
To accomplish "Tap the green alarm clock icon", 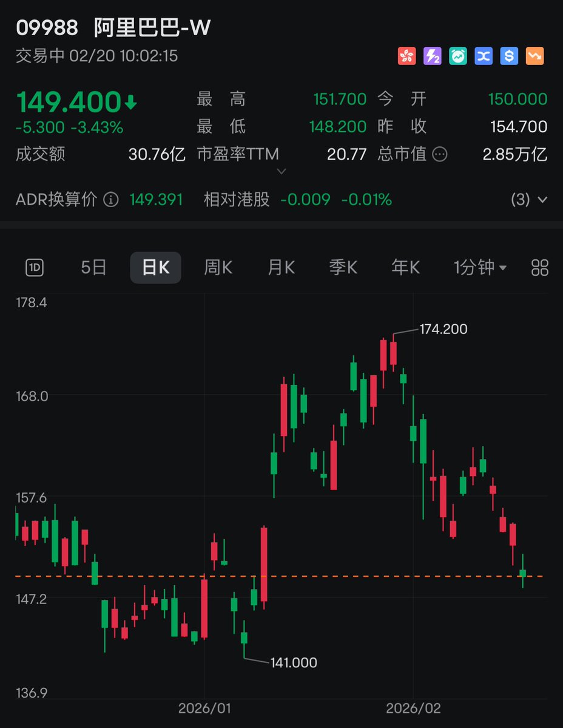I will [x=457, y=56].
